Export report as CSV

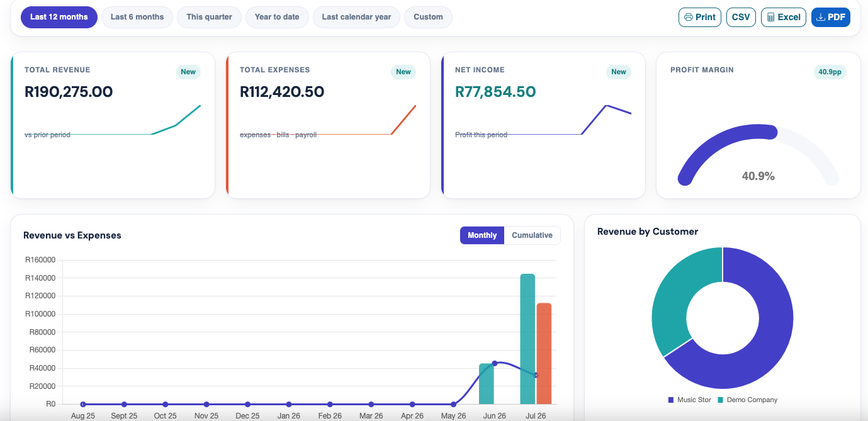(x=741, y=17)
